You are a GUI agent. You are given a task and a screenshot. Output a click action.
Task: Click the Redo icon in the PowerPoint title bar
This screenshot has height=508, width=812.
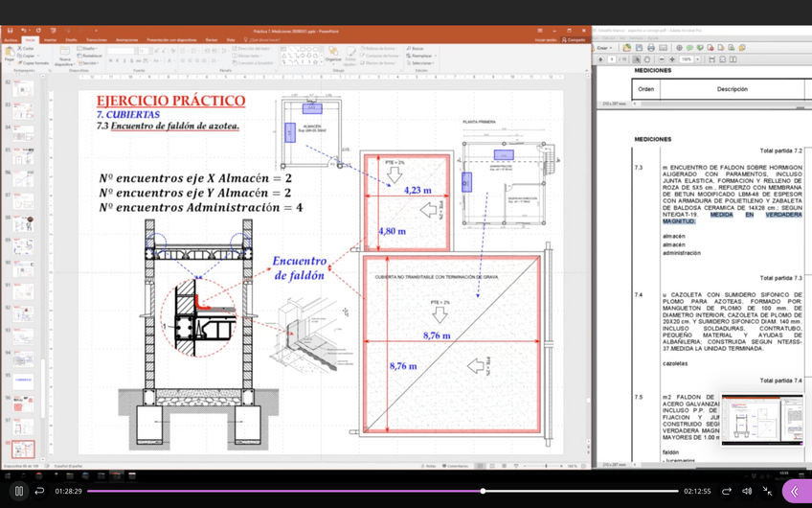tap(38, 31)
